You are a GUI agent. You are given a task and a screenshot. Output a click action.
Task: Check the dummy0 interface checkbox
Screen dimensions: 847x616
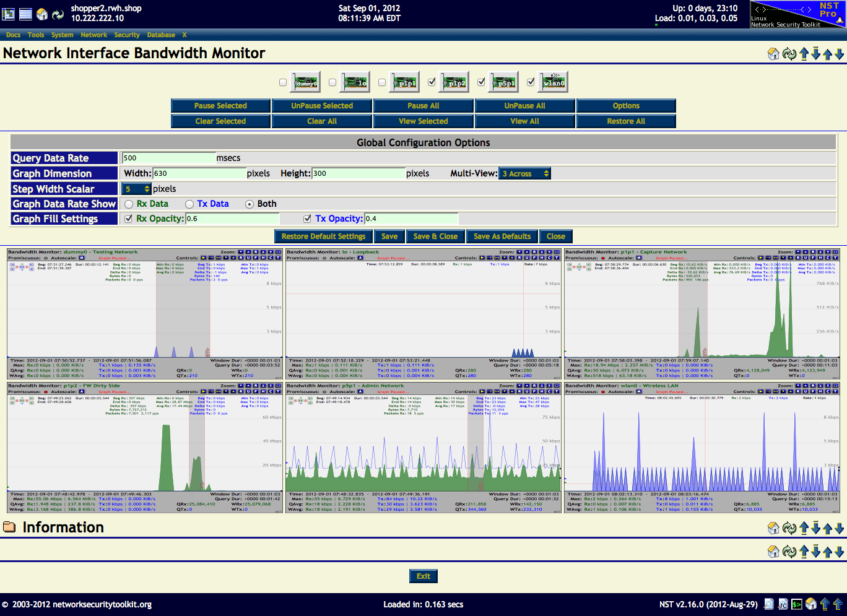[x=283, y=82]
